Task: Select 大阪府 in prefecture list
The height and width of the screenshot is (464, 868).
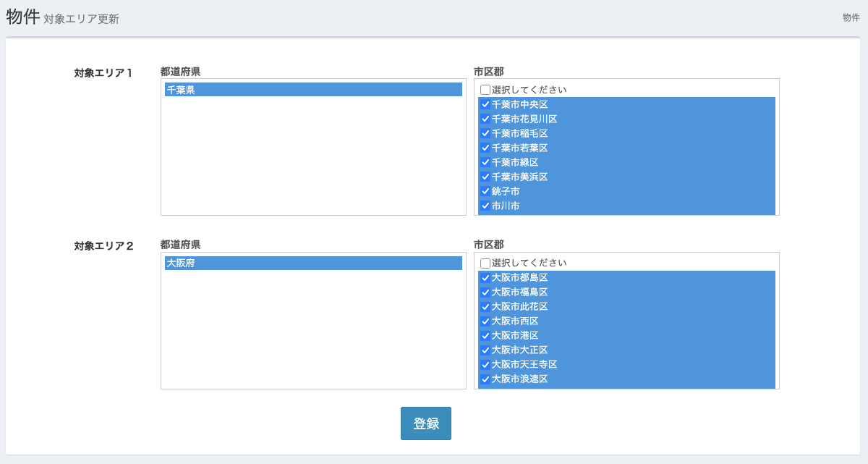Action: pos(313,263)
